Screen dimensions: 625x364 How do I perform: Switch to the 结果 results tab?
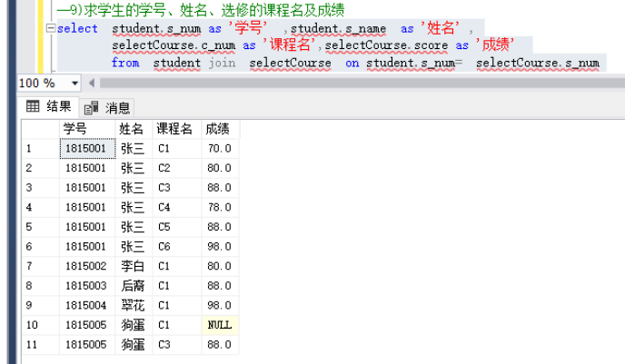[x=49, y=106]
